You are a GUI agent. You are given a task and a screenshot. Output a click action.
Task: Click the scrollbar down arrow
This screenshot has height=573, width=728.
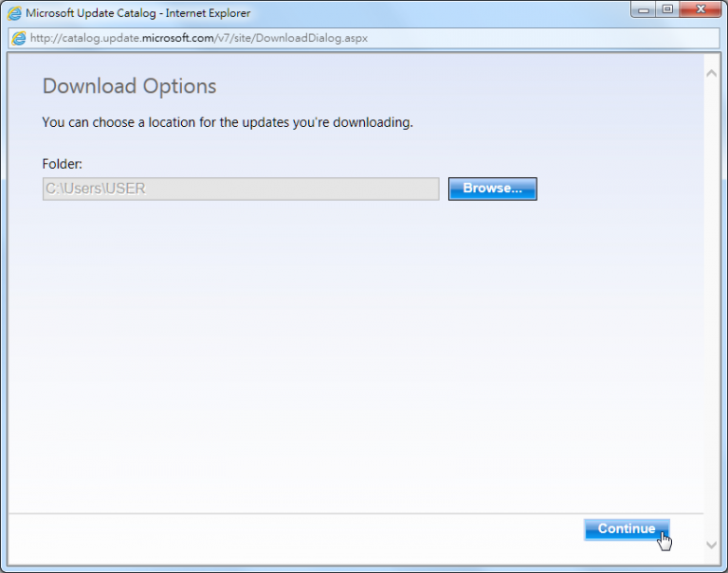711,545
